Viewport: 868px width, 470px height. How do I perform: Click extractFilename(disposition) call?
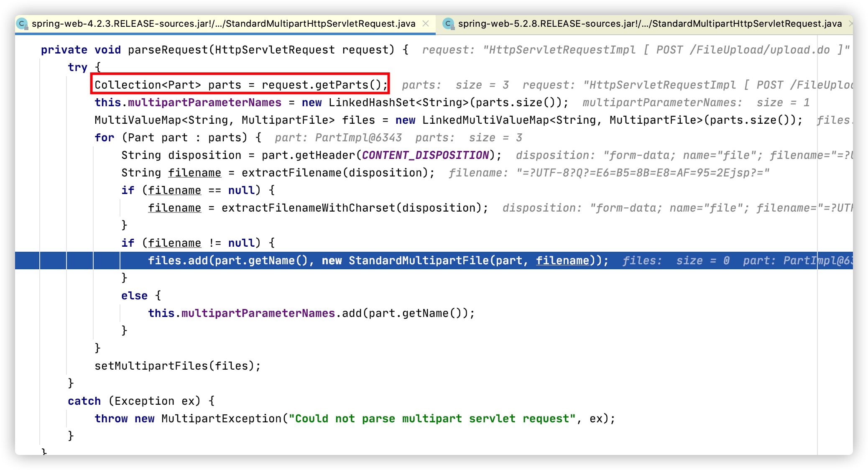click(338, 173)
